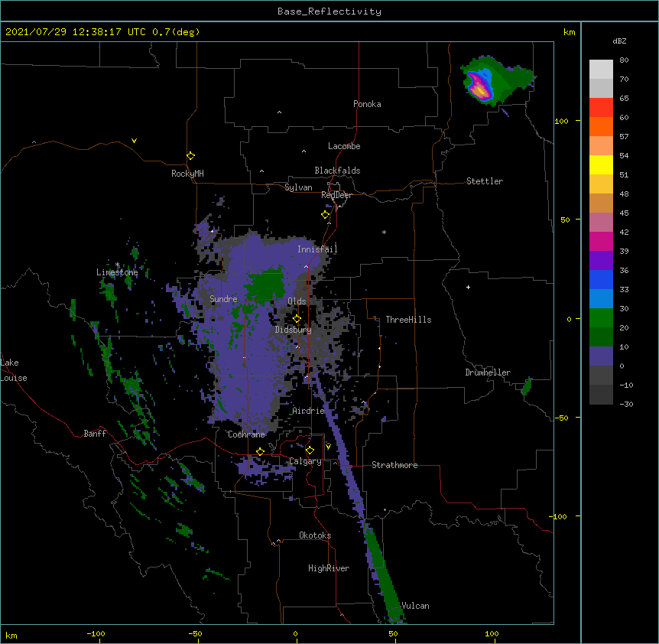Viewport: 659px width, 644px height.
Task: Click the RockyMH label
Action: tap(187, 174)
